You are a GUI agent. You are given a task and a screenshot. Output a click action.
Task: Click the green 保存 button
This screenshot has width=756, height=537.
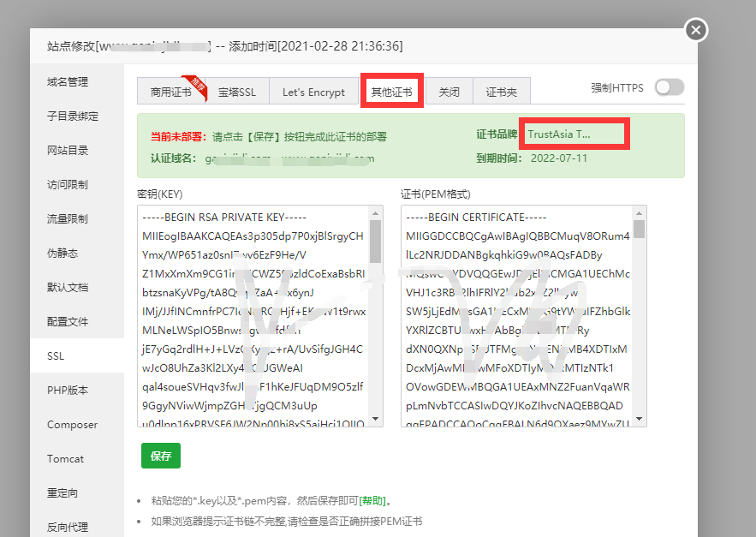[x=161, y=456]
